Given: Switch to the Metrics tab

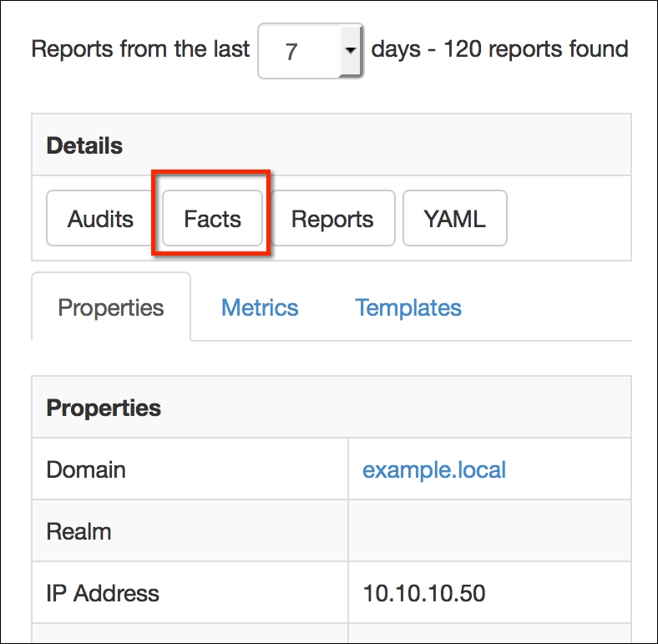Looking at the screenshot, I should tap(260, 307).
